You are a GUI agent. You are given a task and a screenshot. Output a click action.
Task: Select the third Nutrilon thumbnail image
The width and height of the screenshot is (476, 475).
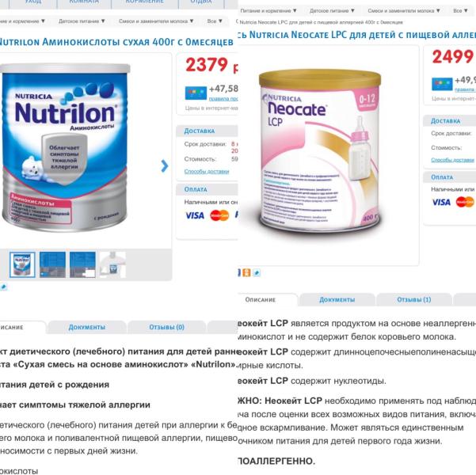[82, 264]
